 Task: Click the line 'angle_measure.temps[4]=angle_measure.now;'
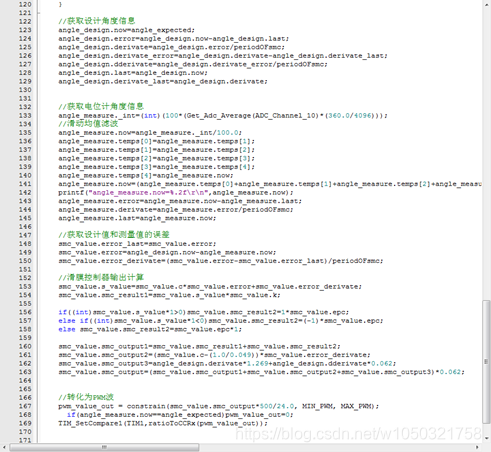click(x=146, y=175)
